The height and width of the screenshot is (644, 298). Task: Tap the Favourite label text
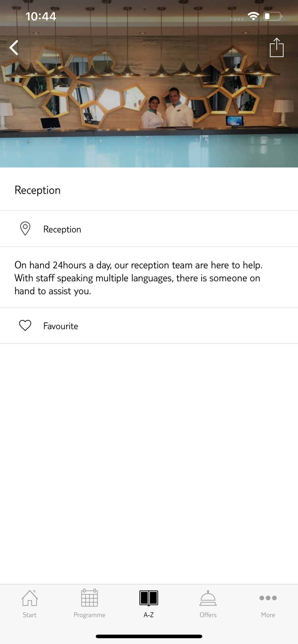click(x=61, y=326)
